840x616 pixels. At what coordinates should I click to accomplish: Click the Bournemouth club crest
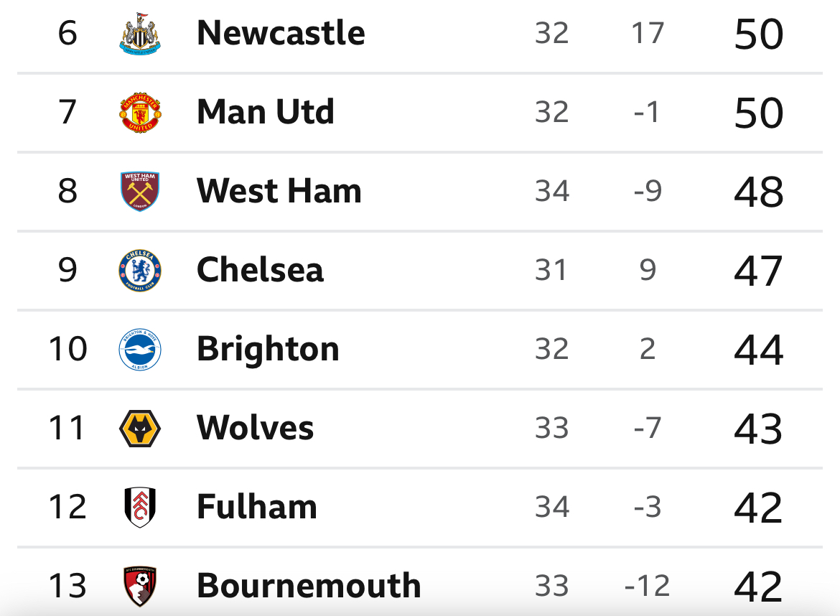tap(140, 586)
